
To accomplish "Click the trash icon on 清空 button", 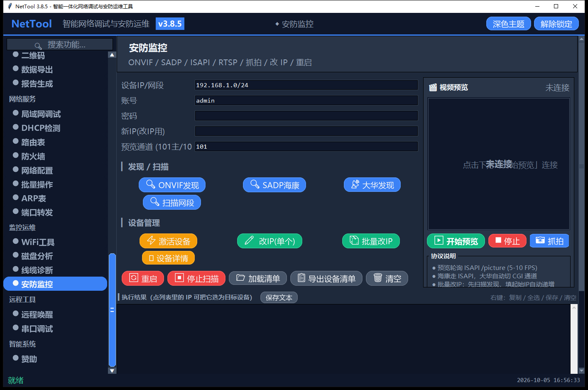I will point(378,278).
